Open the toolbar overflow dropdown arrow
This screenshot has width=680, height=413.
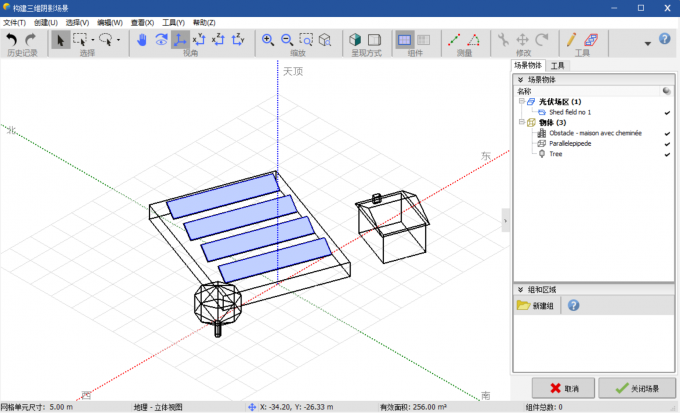coord(647,43)
